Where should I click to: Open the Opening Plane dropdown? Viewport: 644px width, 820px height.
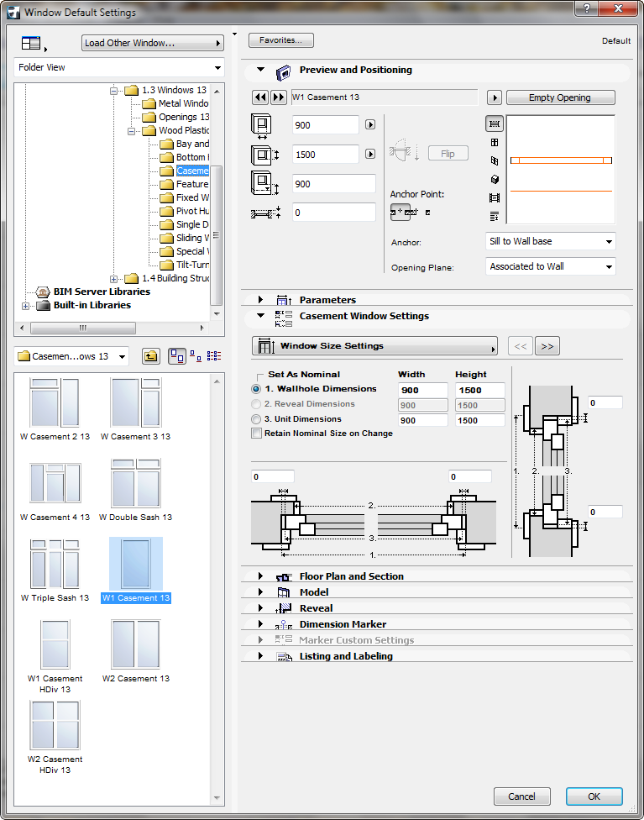(x=551, y=266)
